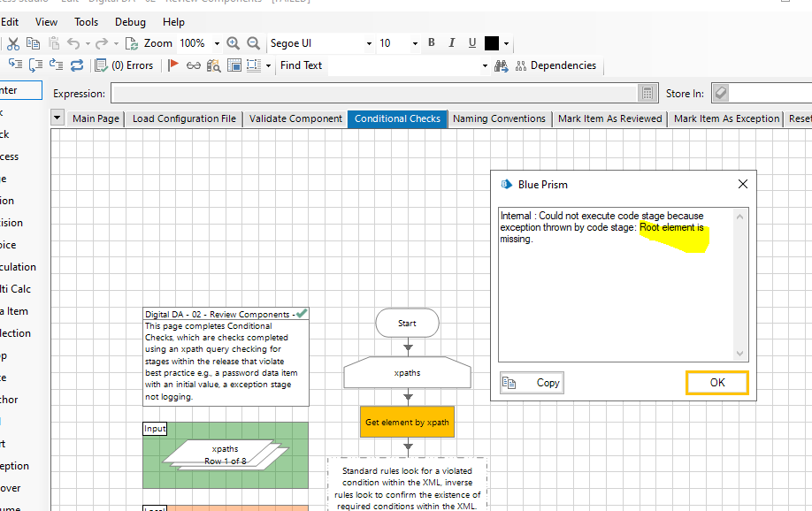This screenshot has height=511, width=812.
Task: Toggle Bold formatting
Action: (432, 43)
